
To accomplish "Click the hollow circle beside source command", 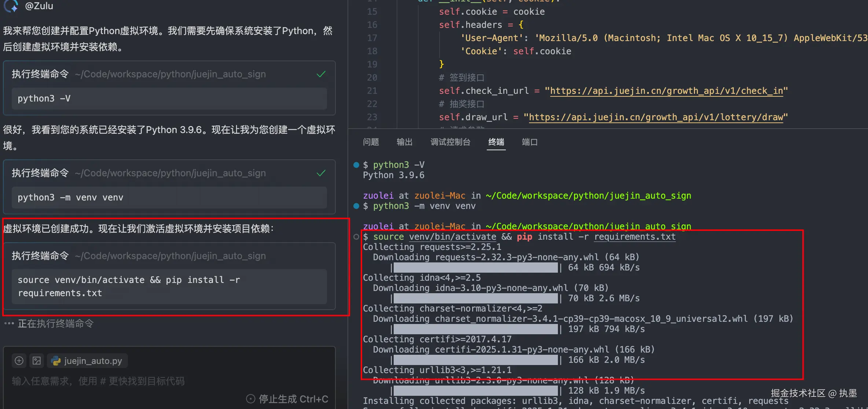I will click(x=356, y=237).
